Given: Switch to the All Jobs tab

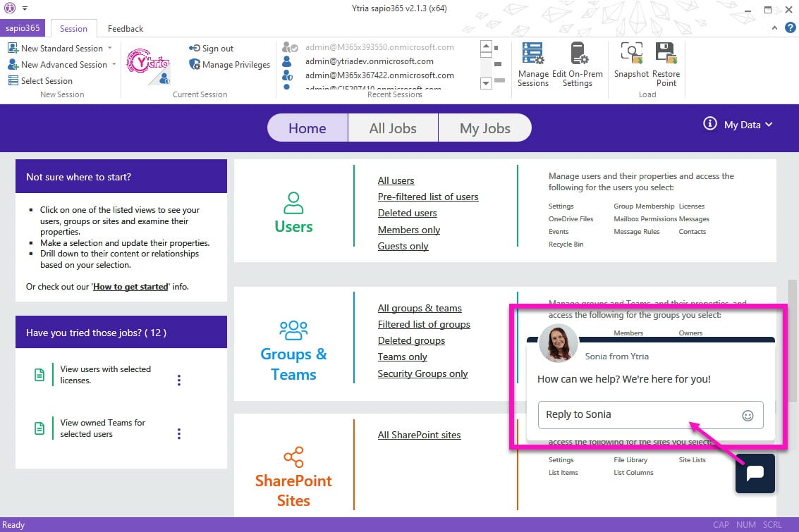Looking at the screenshot, I should [x=393, y=128].
